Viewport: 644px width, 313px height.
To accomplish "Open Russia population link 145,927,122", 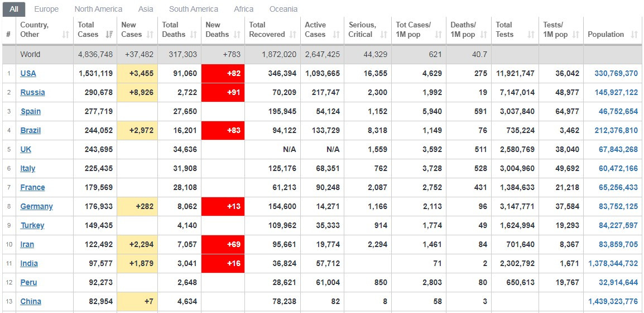I will (616, 92).
